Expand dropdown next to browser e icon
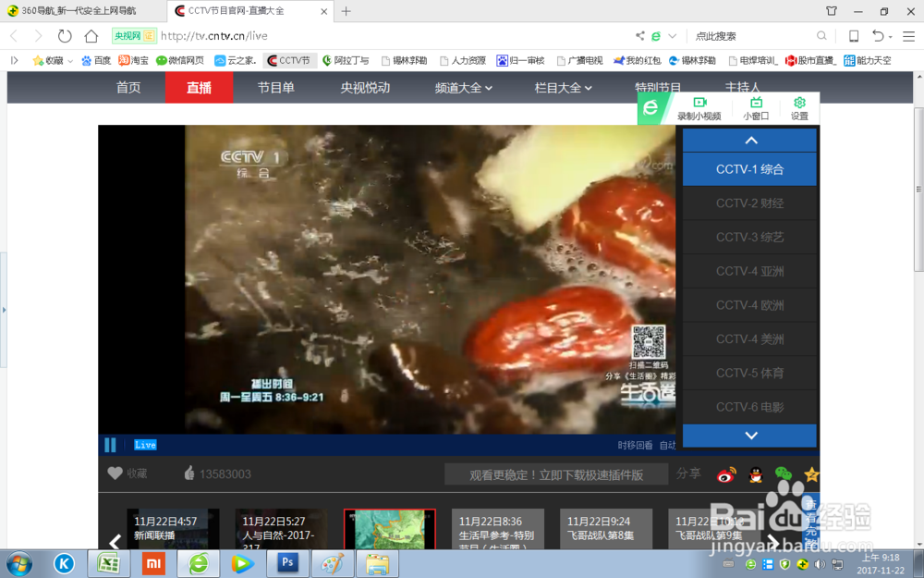 coord(673,36)
